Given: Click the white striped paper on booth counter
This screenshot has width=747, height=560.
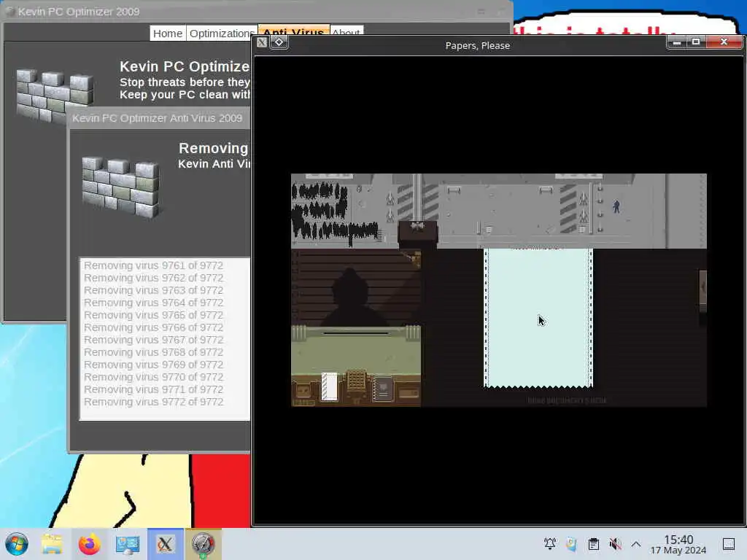Looking at the screenshot, I should click(329, 386).
